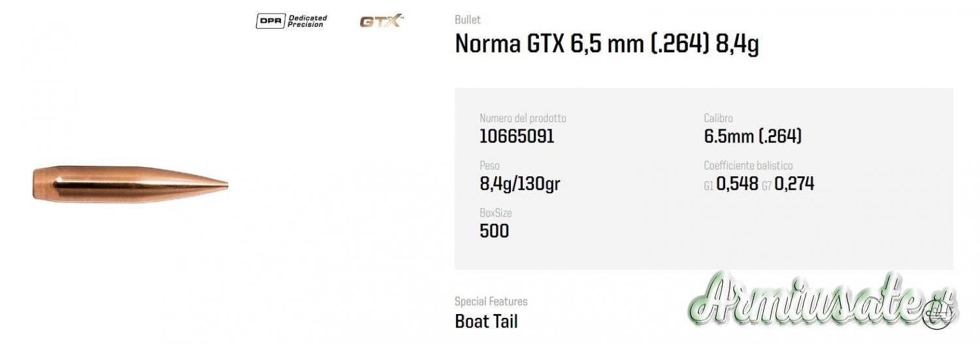This screenshot has height=344, width=980.
Task: Select the G7 coefficient value 0,274
Action: 794,184
